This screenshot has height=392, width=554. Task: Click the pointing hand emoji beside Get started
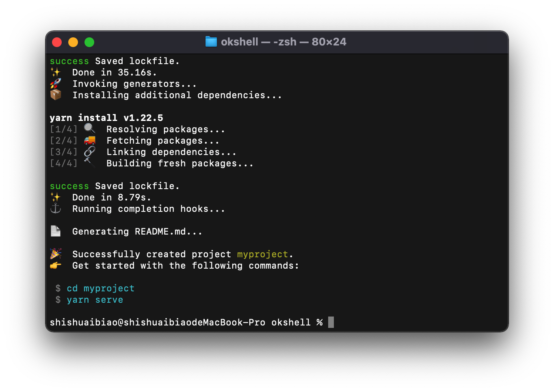(56, 265)
